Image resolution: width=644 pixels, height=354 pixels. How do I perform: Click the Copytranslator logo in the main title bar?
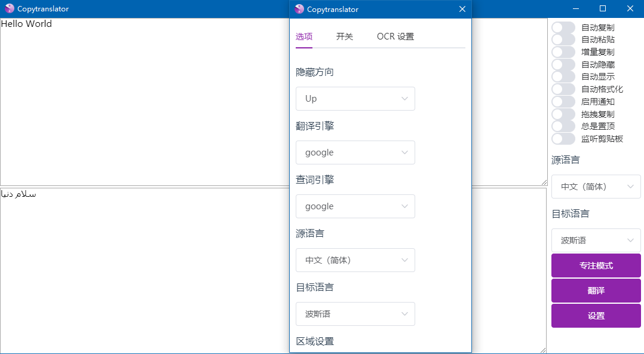coord(8,8)
